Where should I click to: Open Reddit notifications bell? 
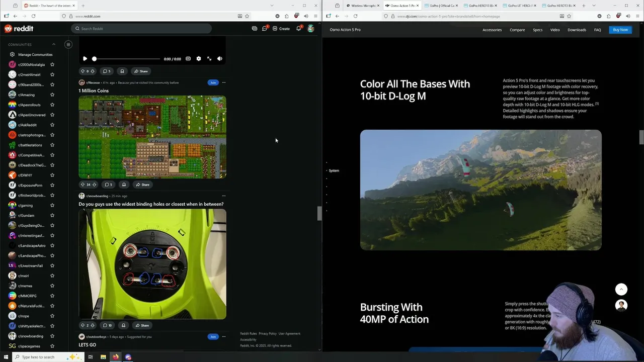(x=298, y=29)
